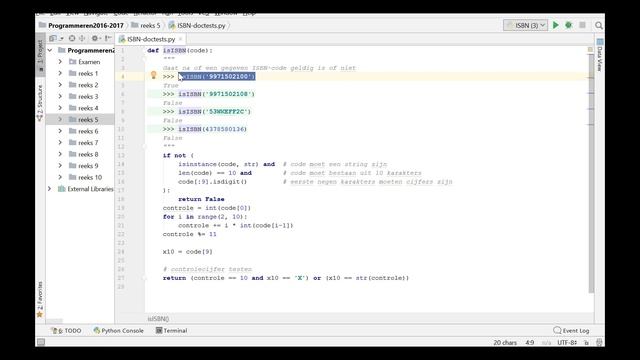Expand the reeks 5 folder arrow
640x360 pixels.
[x=60, y=119]
